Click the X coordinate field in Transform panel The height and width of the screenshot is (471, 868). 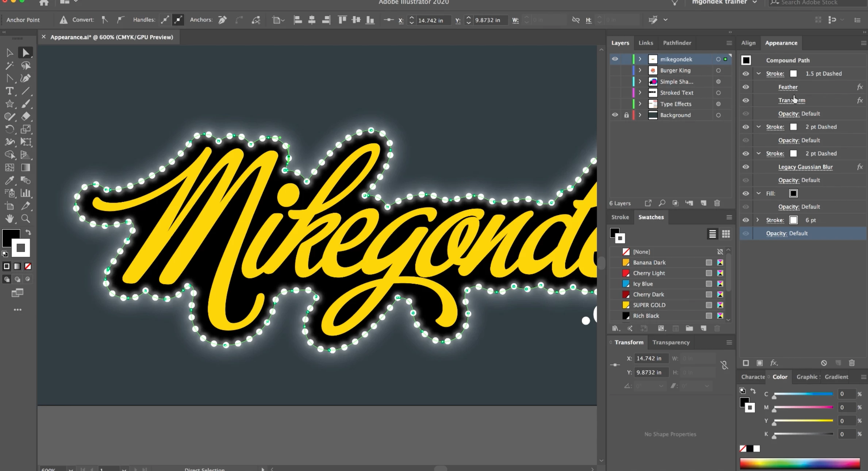tap(651, 359)
